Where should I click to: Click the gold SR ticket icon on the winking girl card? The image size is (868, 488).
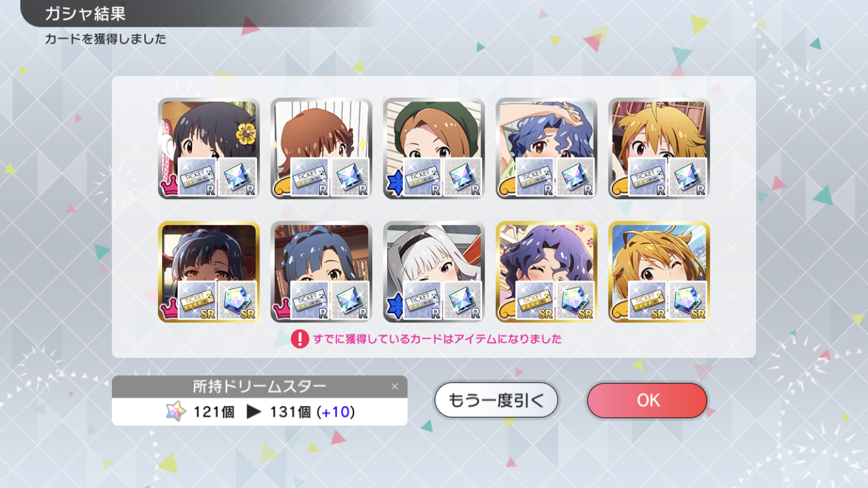(x=647, y=301)
